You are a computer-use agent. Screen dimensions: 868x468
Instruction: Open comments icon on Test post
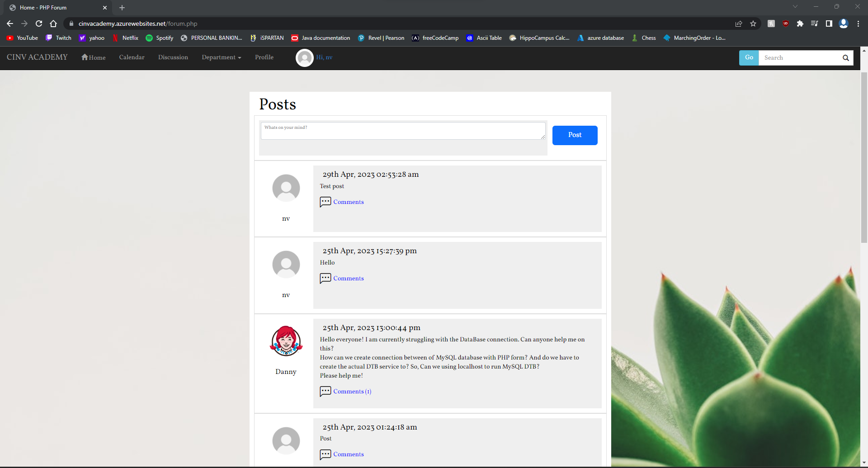(x=325, y=202)
